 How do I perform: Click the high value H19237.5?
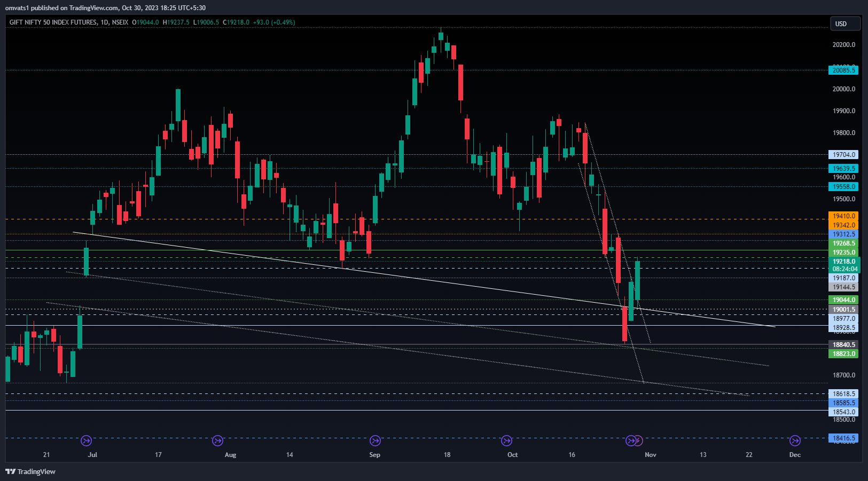point(176,22)
